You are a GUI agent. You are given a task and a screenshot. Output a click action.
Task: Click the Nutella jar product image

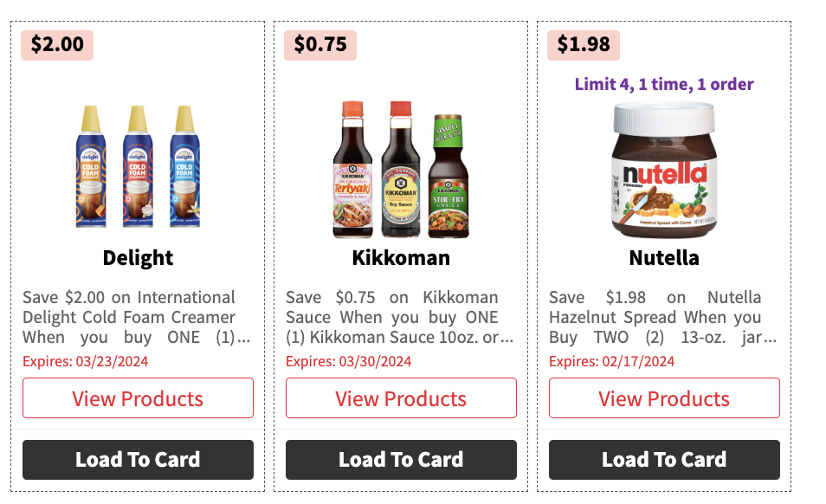(664, 165)
